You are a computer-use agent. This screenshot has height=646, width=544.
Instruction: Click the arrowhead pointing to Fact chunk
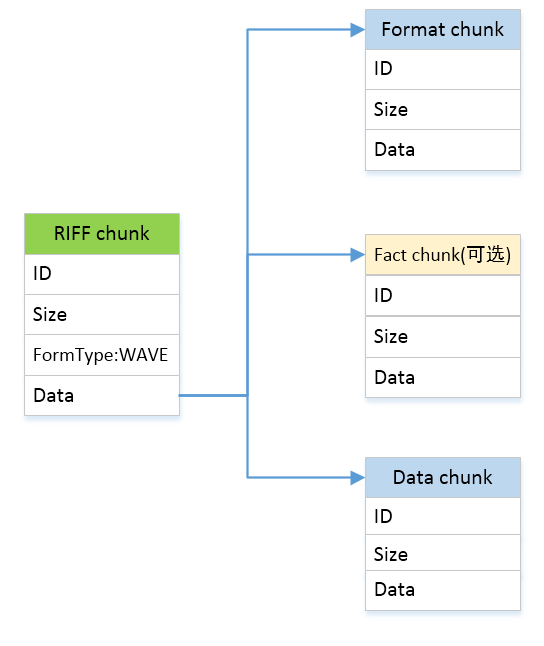point(357,255)
